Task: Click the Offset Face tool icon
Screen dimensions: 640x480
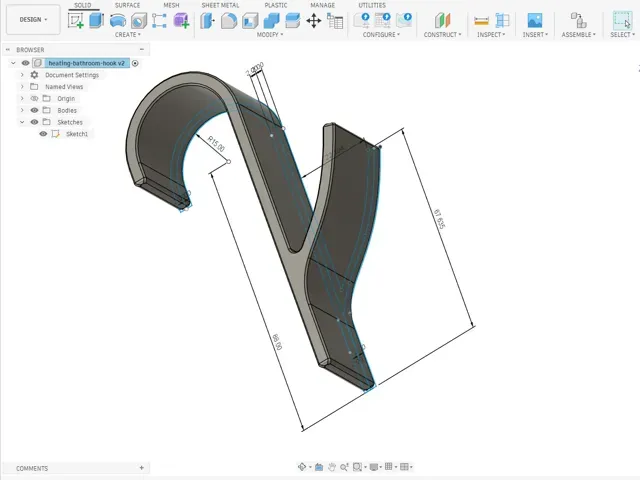Action: point(292,20)
